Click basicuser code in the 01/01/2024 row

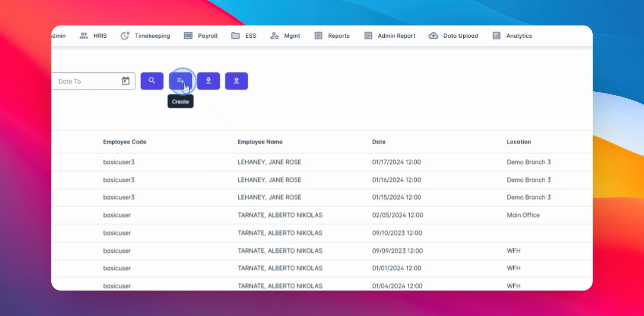[x=117, y=268]
